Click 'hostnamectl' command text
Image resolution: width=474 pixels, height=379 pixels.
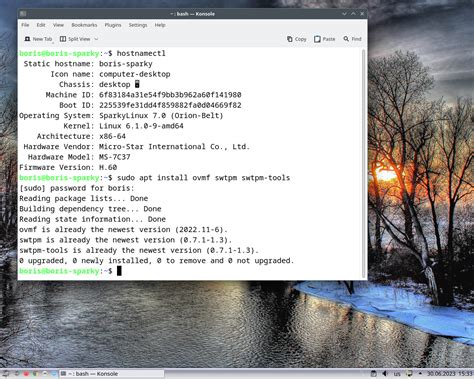click(141, 53)
